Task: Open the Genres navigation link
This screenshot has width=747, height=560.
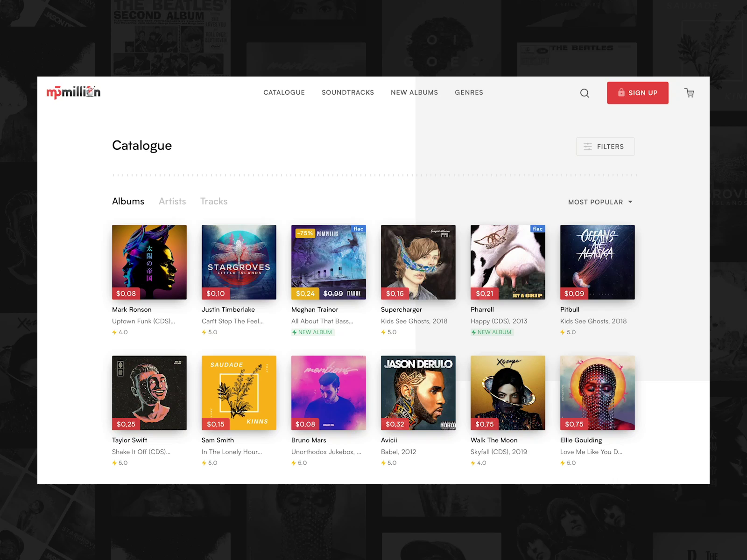Action: (x=469, y=92)
